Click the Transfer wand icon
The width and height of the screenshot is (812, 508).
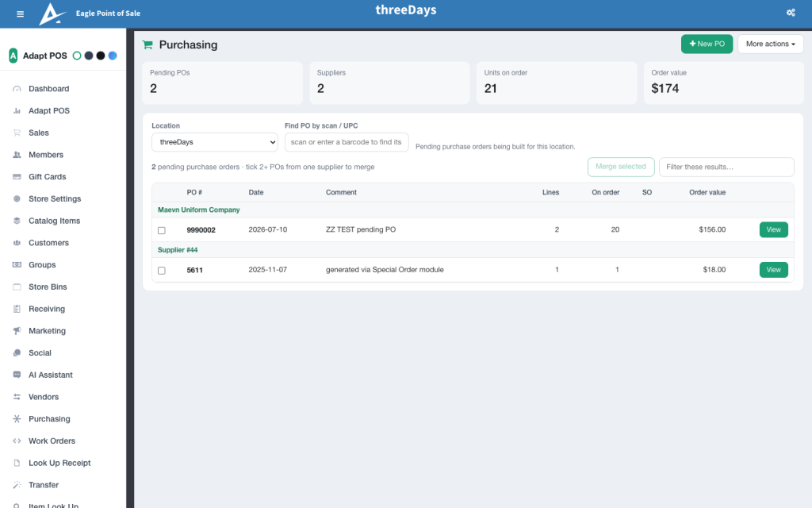coord(17,485)
